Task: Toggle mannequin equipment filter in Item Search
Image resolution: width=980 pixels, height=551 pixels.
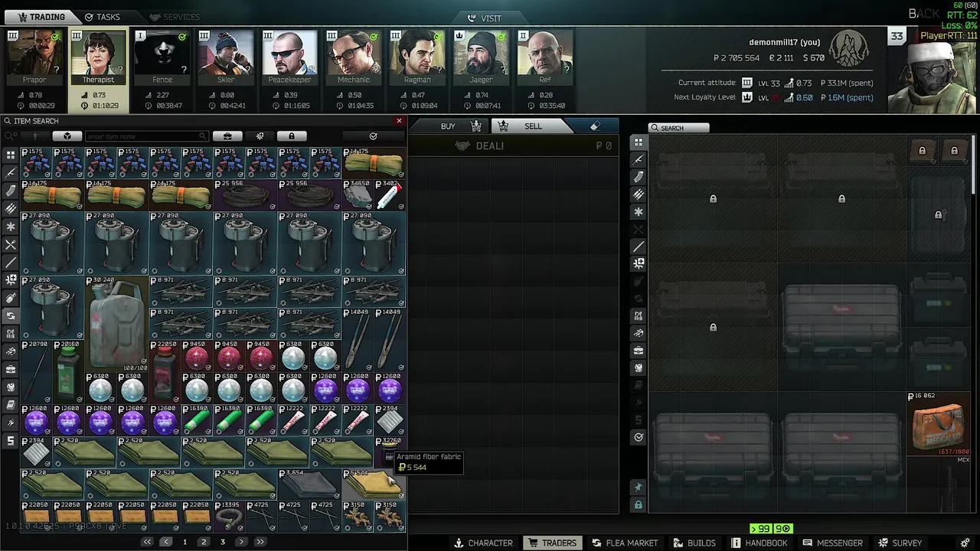Action: coord(34,136)
